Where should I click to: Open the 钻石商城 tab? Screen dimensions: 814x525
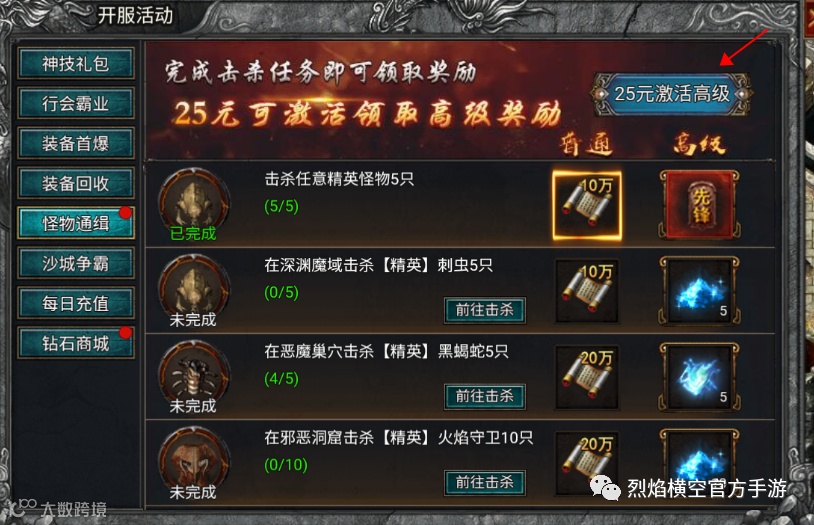pos(76,343)
